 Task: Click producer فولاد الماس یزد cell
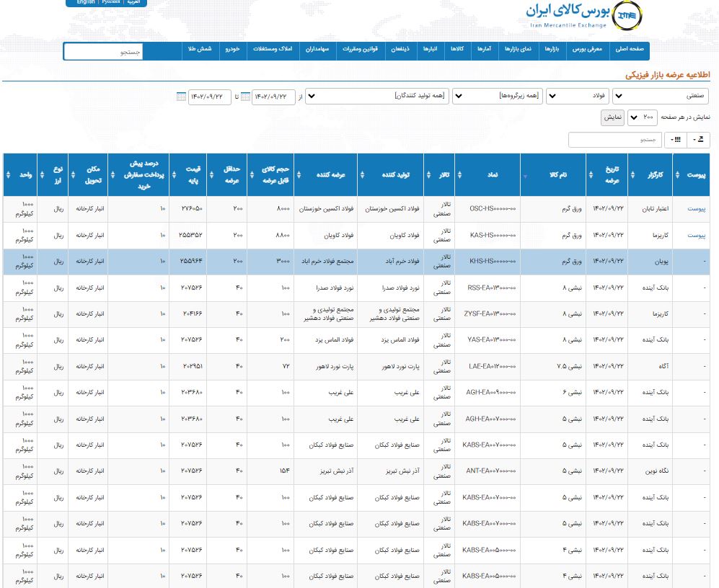click(391, 340)
